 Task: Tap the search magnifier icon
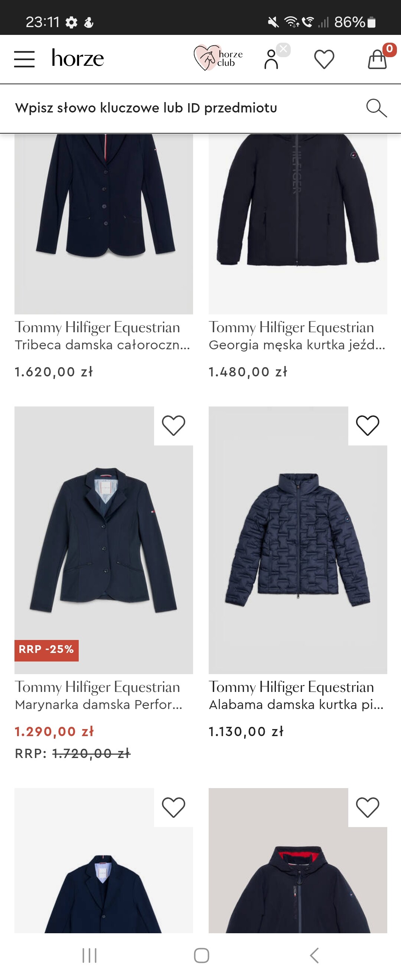[x=376, y=108]
